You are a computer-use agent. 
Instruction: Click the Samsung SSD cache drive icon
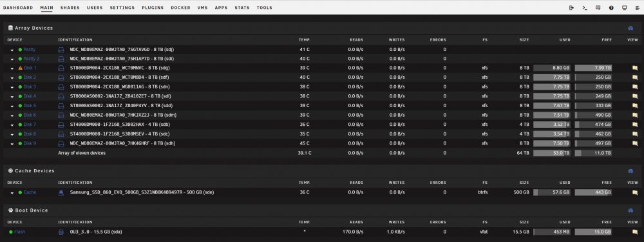coord(61,192)
